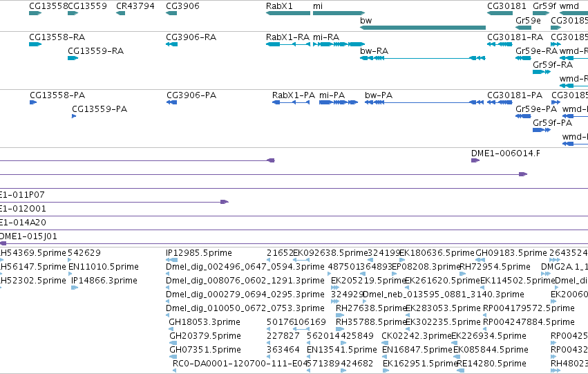Open the Gr59f gene label
The height and width of the screenshot is (374, 588).
tap(544, 6)
